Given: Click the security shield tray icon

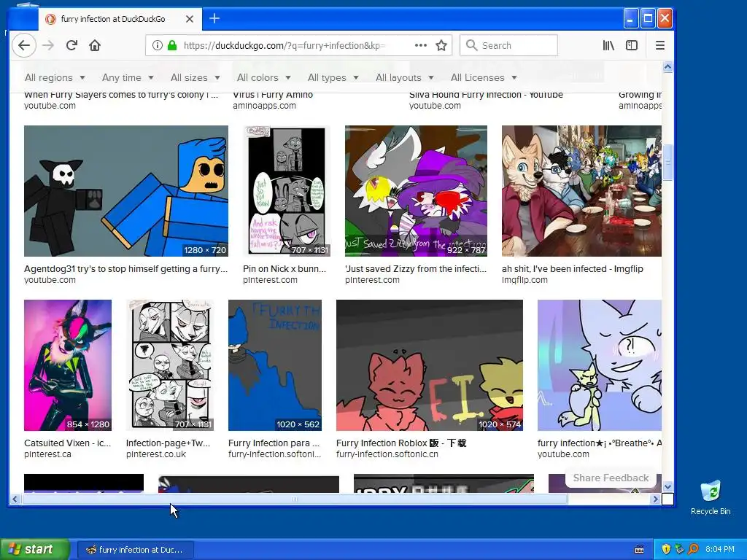Looking at the screenshot, I should coord(666,549).
